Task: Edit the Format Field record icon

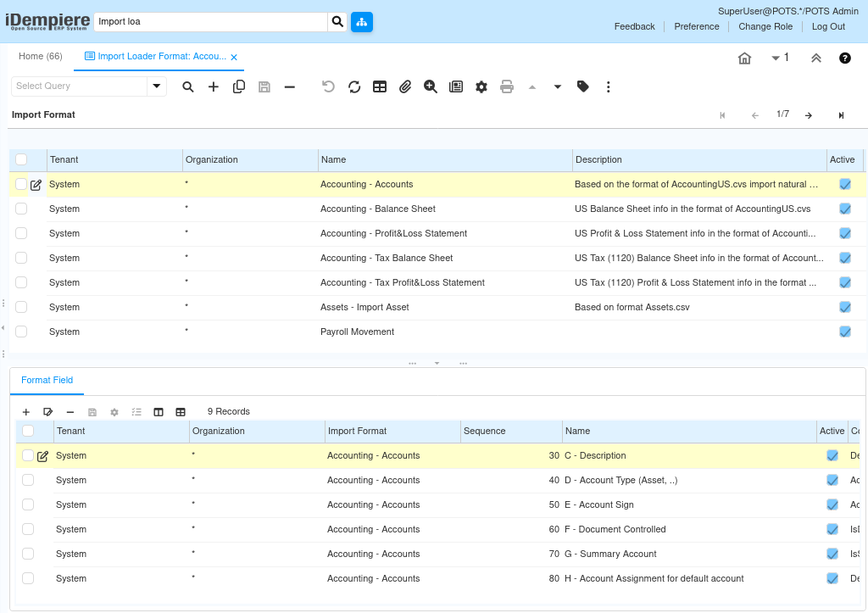Action: click(47, 412)
